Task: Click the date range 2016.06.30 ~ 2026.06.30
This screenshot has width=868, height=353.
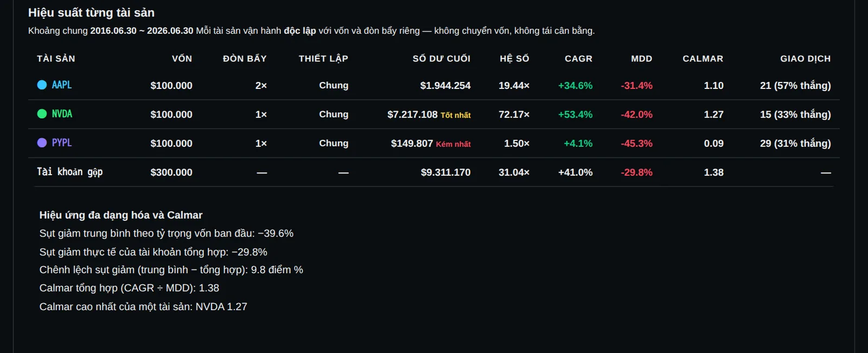Action: tap(142, 31)
